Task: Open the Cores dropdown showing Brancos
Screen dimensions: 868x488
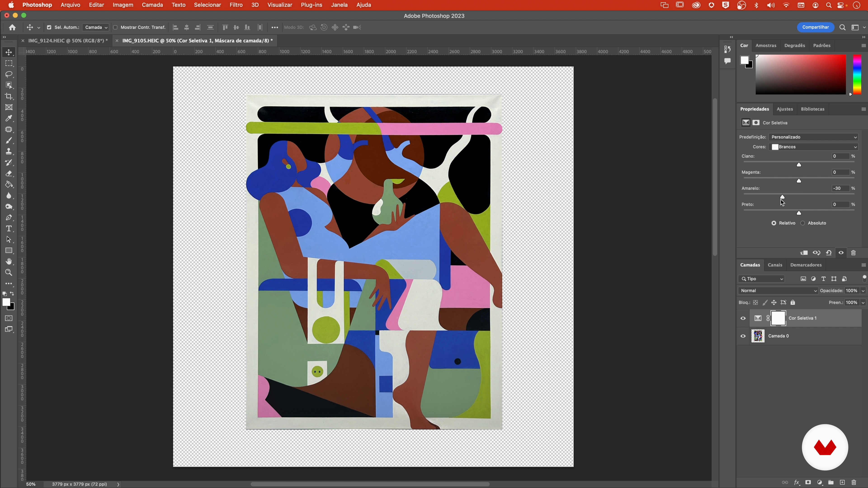Action: (814, 147)
